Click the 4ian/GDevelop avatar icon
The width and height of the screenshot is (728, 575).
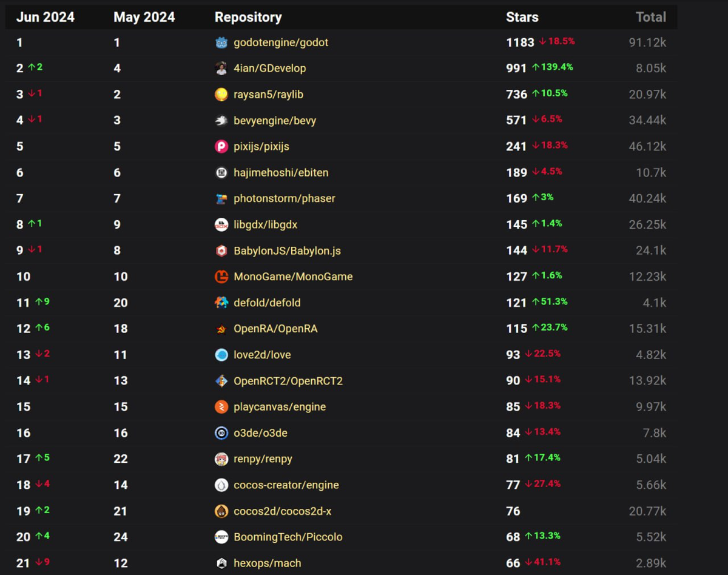click(x=221, y=69)
